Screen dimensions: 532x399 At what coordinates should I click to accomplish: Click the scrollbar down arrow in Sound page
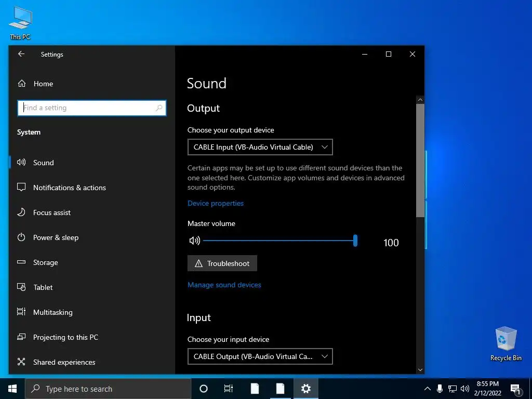(x=420, y=370)
